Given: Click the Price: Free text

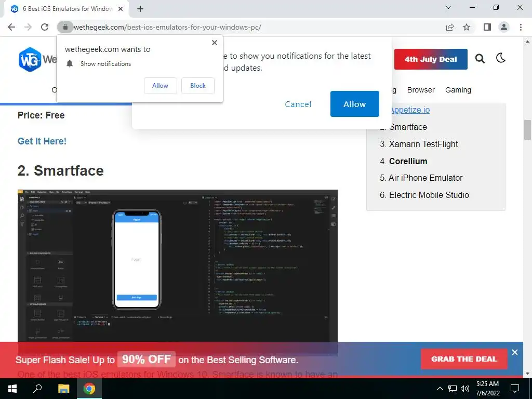Looking at the screenshot, I should point(41,115).
